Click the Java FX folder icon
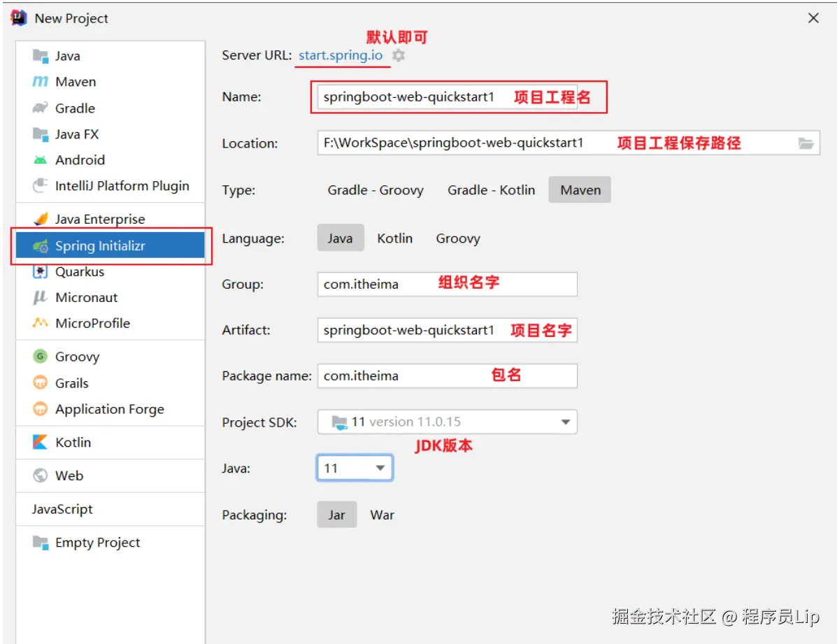 [x=41, y=134]
